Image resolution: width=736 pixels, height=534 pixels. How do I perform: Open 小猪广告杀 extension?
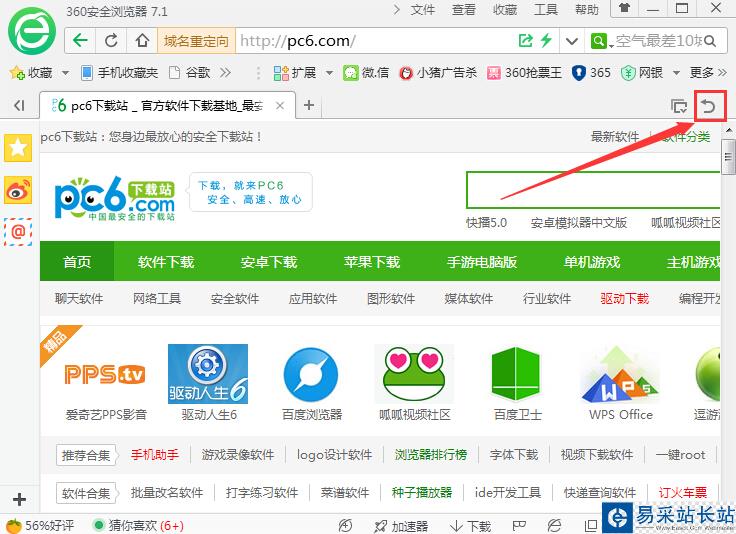click(x=438, y=73)
